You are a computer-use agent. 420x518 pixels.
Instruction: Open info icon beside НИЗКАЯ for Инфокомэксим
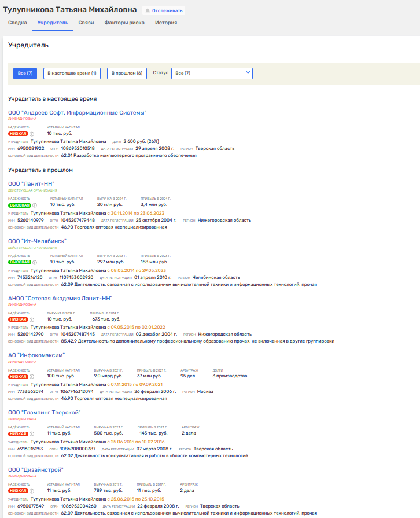[32, 377]
